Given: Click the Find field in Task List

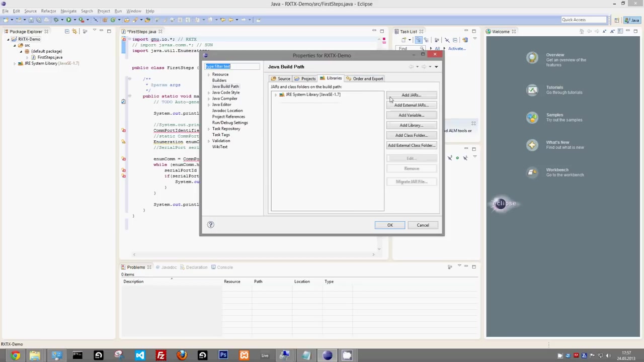Looking at the screenshot, I should pos(410,49).
